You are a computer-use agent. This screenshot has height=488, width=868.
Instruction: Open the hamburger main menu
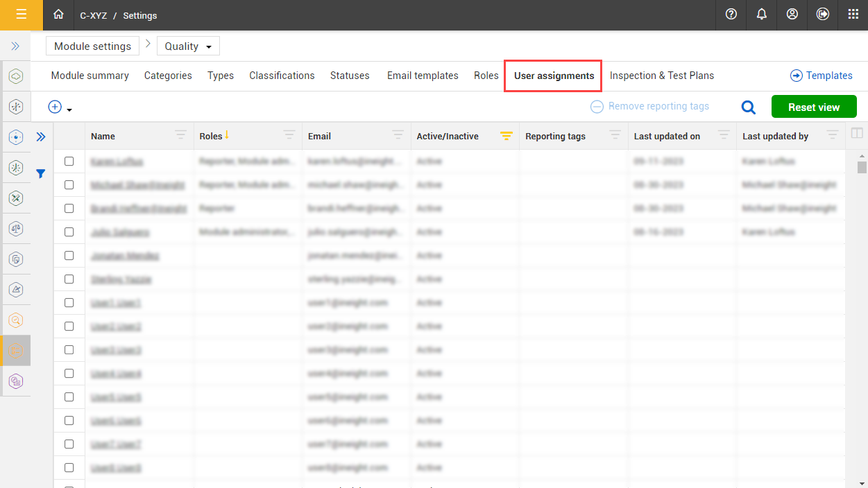(21, 15)
